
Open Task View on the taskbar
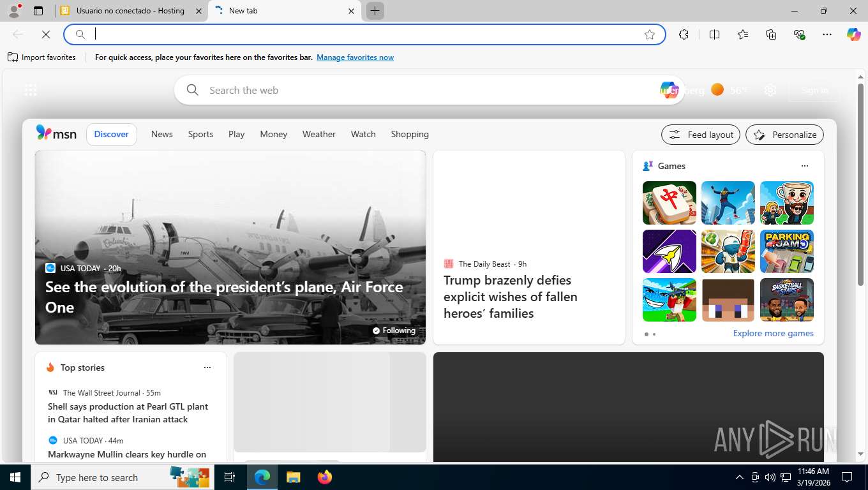230,477
